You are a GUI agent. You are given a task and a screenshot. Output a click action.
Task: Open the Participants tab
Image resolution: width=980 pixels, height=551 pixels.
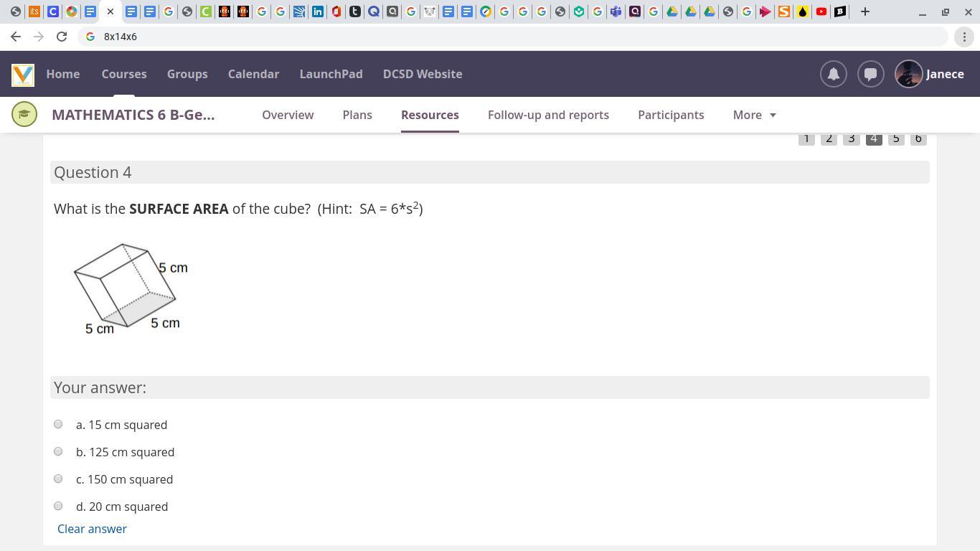tap(671, 115)
